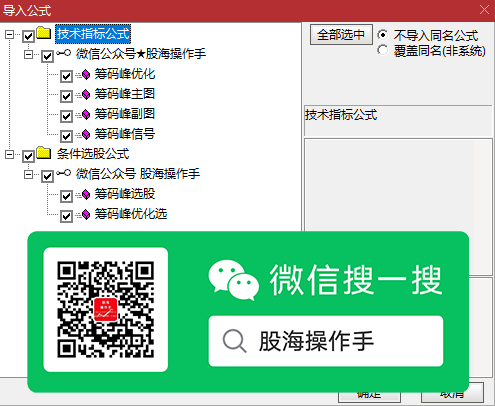Collapse the 微信公众号 股海操作手 subnode under 条件选股公式
Viewport: 495px width, 406px height.
click(x=29, y=174)
